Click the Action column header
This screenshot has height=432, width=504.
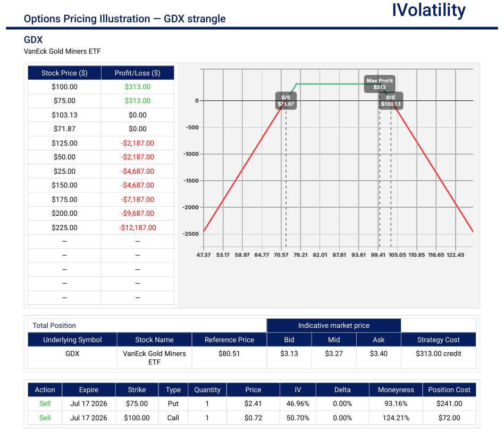pos(45,389)
